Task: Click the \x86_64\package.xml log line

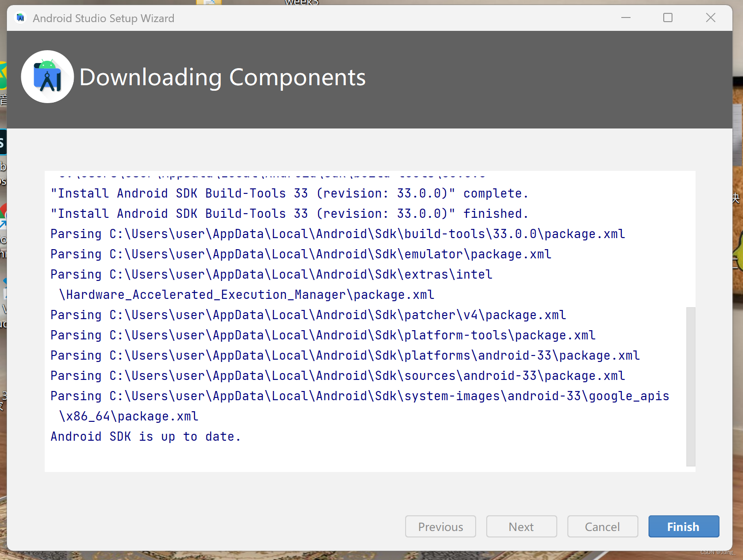Action: [129, 416]
